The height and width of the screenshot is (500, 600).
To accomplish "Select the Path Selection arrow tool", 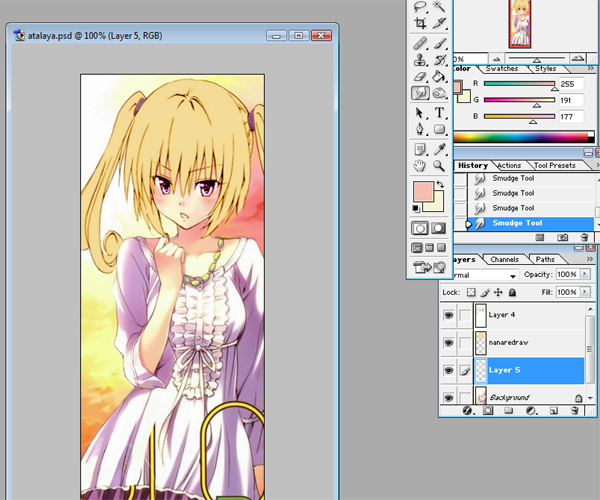I will [420, 113].
